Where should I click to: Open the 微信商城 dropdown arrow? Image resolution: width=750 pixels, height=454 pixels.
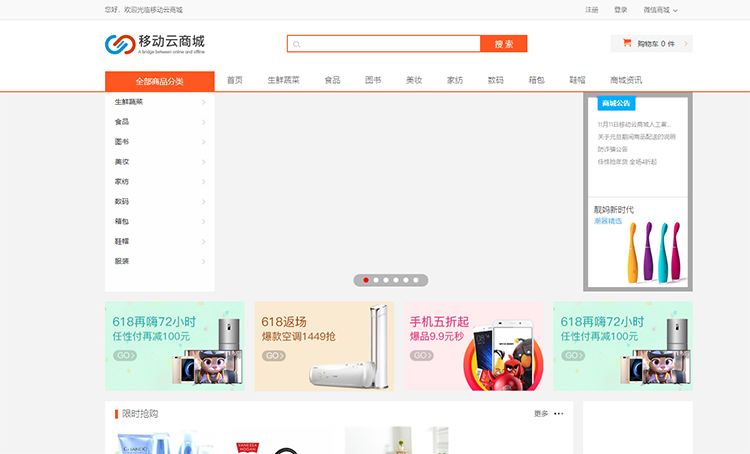tap(675, 11)
